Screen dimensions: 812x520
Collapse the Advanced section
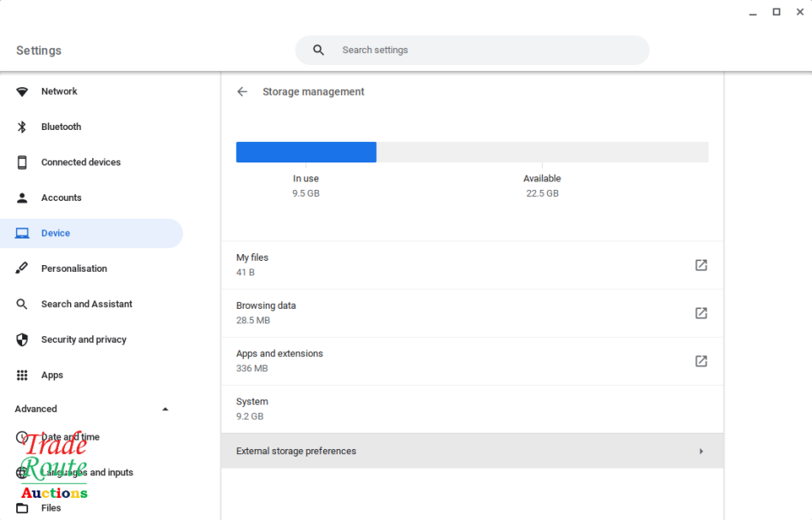coord(165,409)
